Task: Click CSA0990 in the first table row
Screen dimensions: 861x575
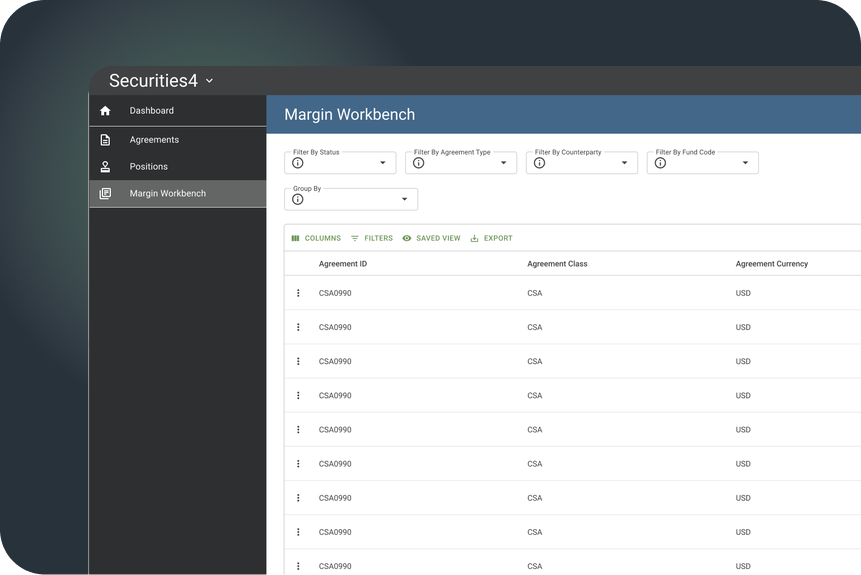Action: tap(335, 293)
